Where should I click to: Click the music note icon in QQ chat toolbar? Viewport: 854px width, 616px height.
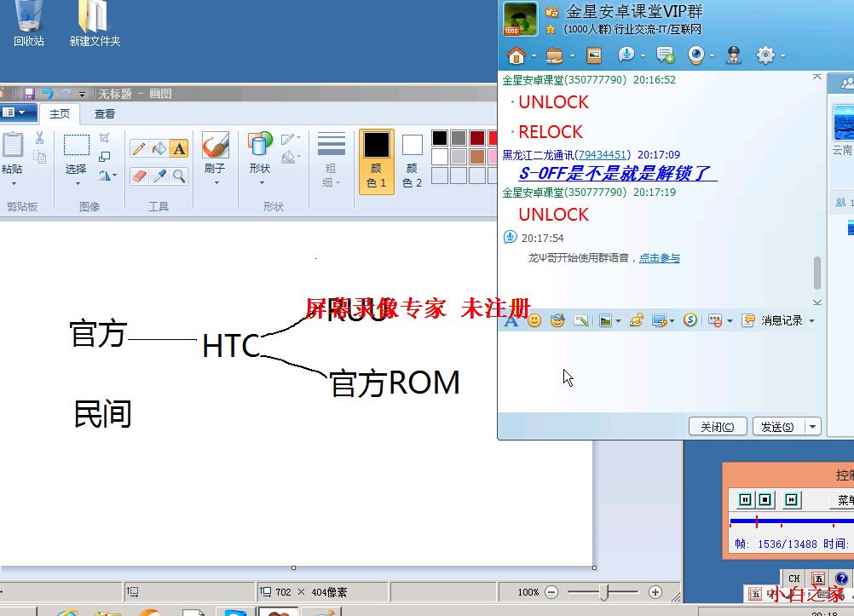pyautogui.click(x=636, y=320)
